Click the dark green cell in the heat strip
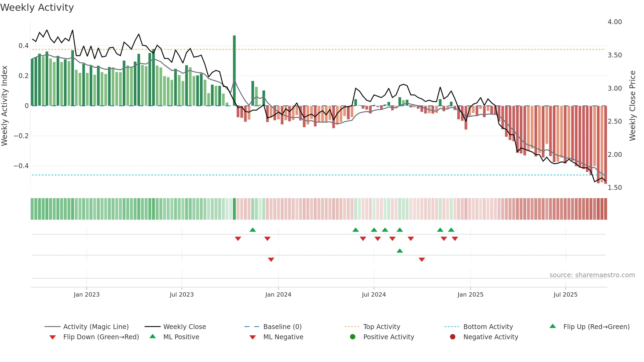This screenshot has width=644, height=362. click(x=234, y=209)
